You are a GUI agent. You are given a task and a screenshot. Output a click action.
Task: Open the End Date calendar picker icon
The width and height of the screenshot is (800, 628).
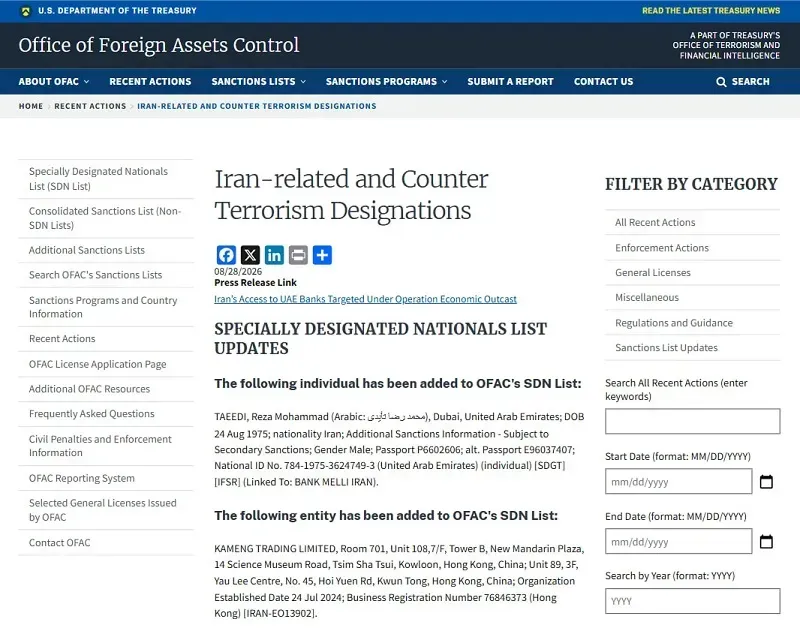coord(766,541)
